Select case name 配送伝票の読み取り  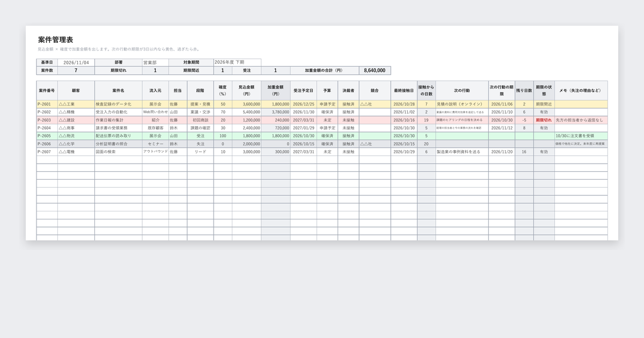pyautogui.click(x=119, y=136)
